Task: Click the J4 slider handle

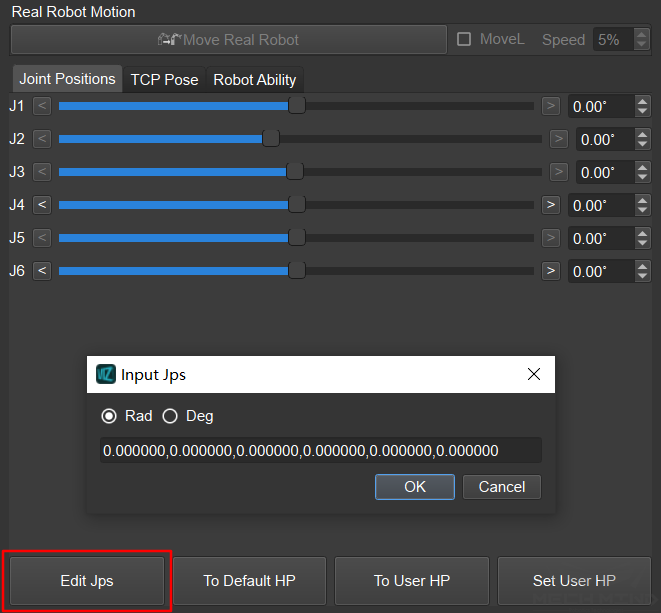Action: pos(297,205)
